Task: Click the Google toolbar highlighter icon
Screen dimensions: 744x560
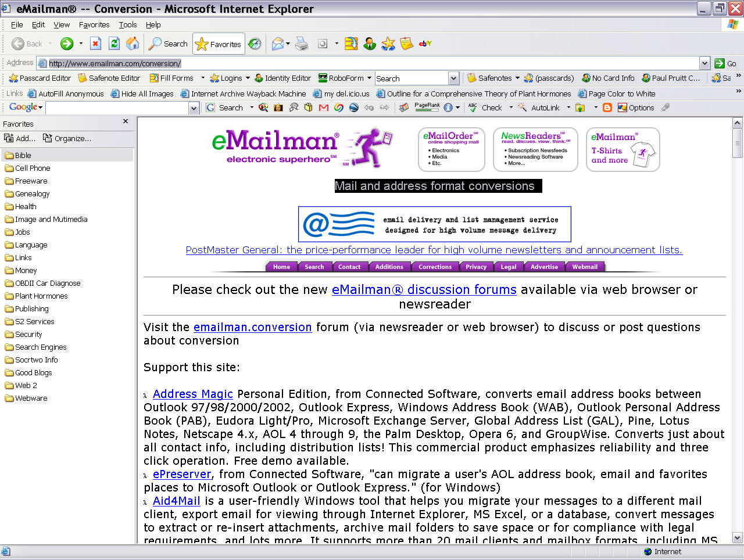Action: [666, 107]
